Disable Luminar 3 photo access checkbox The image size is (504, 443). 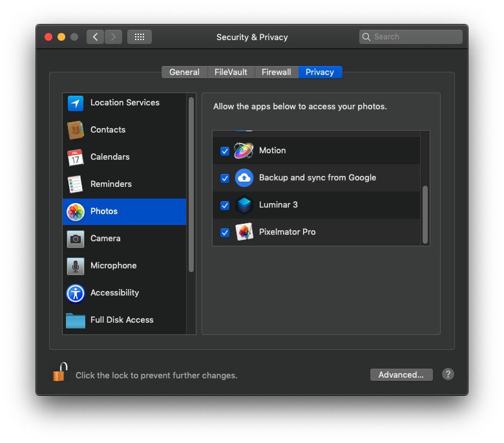(x=225, y=205)
